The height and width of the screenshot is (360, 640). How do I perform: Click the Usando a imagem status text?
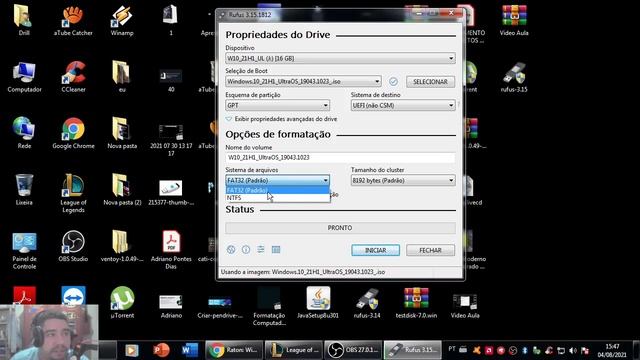point(303,272)
